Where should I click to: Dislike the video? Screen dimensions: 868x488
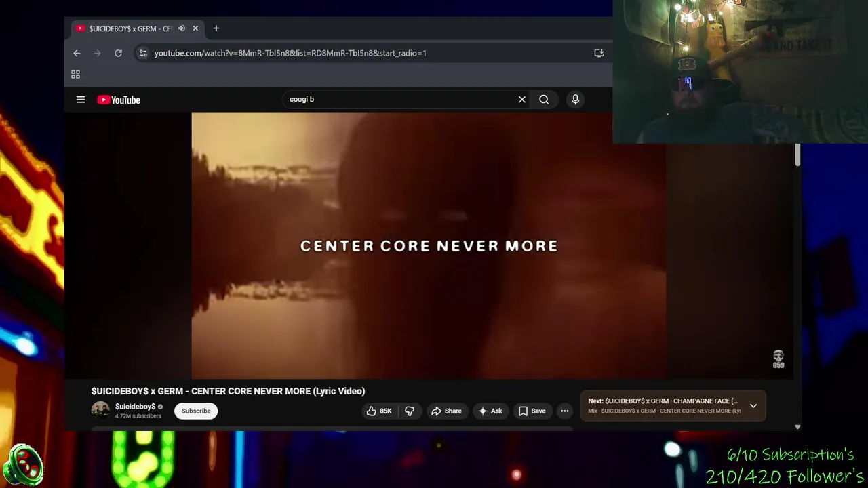coord(410,411)
